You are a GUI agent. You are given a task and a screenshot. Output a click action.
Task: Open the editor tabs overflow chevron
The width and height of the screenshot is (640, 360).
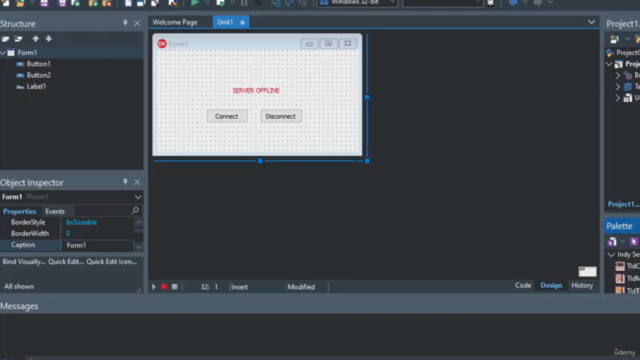pos(591,22)
